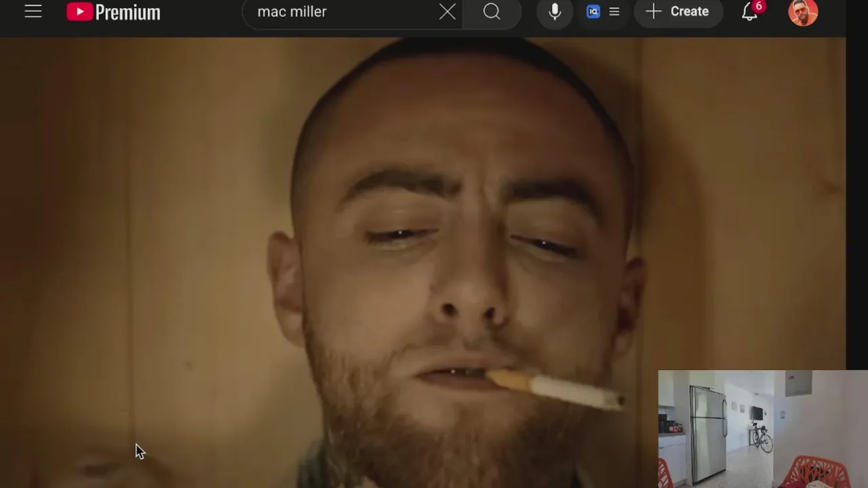The width and height of the screenshot is (868, 488).
Task: Go to YouTube Premium home logo
Action: (x=113, y=12)
